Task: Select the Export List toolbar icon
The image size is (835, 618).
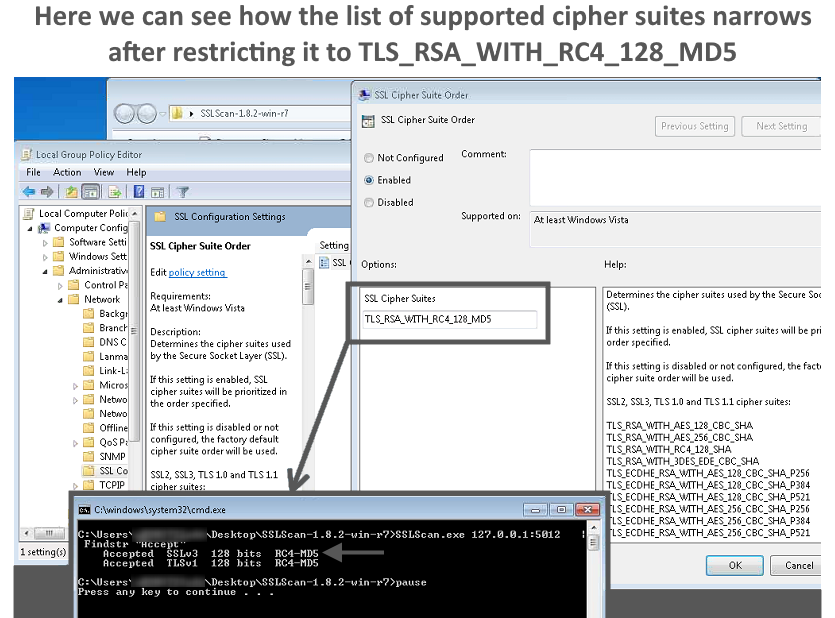Action: (113, 192)
